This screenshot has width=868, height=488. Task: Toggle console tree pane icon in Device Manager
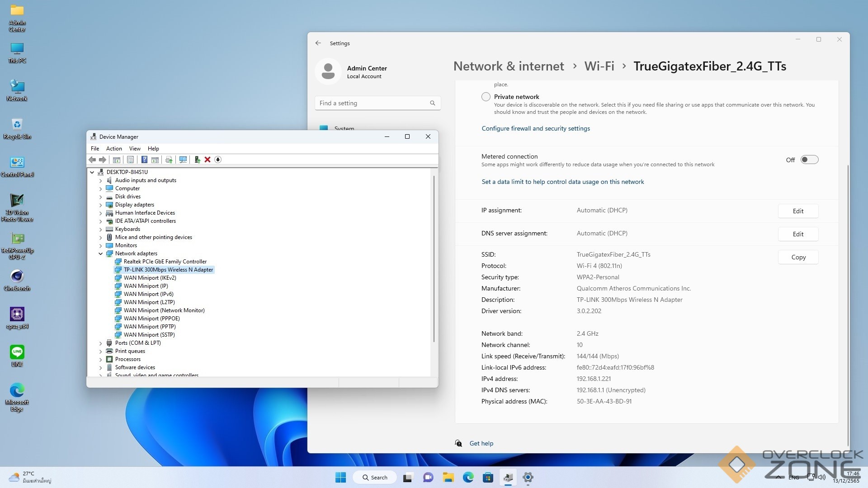point(117,160)
